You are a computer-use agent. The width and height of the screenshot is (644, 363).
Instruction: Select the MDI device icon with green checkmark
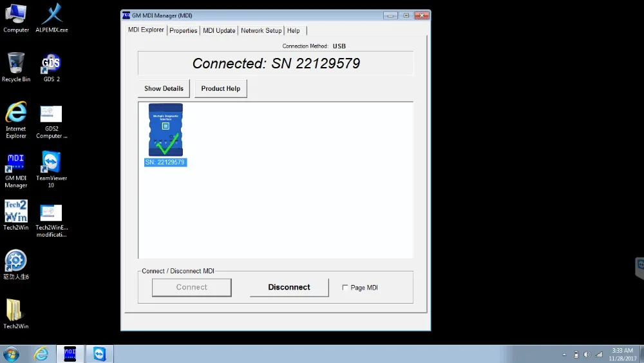(x=166, y=130)
